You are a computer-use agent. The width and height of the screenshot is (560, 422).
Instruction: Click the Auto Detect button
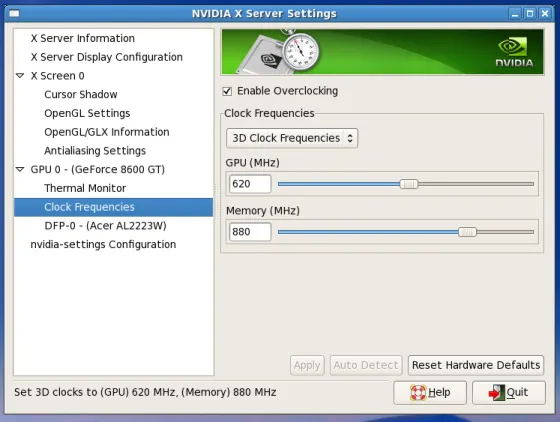click(x=366, y=365)
